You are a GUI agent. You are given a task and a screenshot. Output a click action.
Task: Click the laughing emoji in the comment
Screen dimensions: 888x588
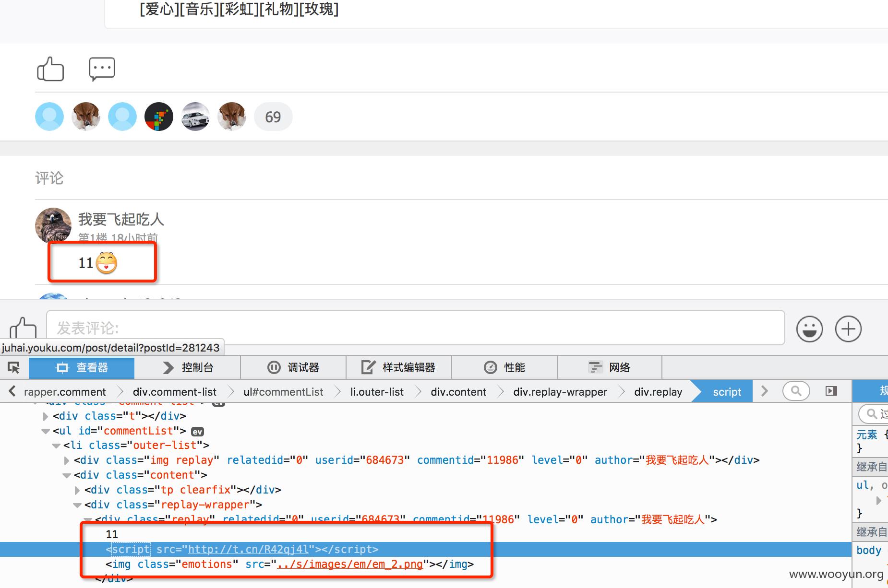pyautogui.click(x=107, y=262)
